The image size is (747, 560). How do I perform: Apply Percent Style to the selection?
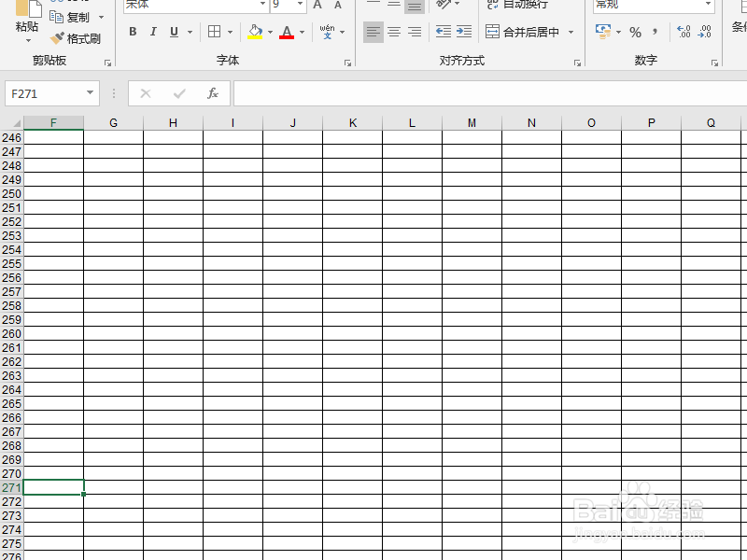pos(635,33)
